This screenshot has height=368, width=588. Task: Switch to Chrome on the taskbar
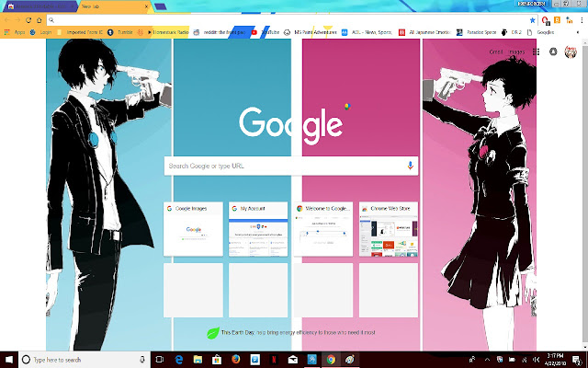[331, 360]
